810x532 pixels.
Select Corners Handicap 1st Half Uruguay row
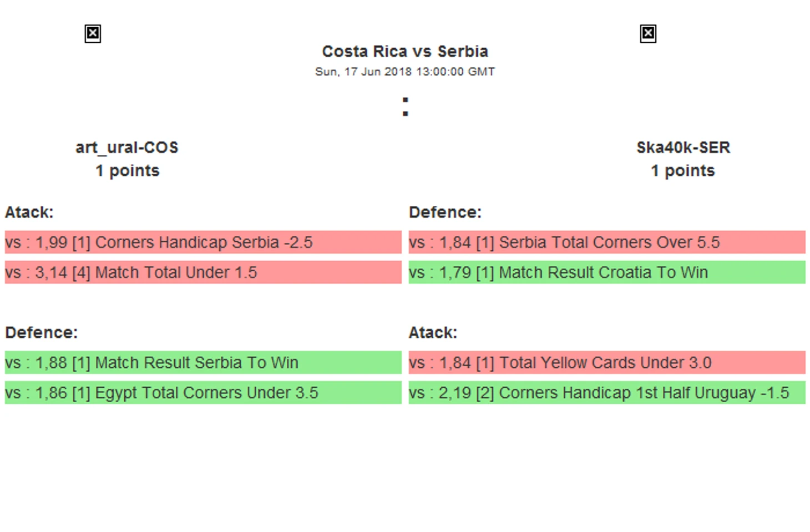(x=607, y=393)
